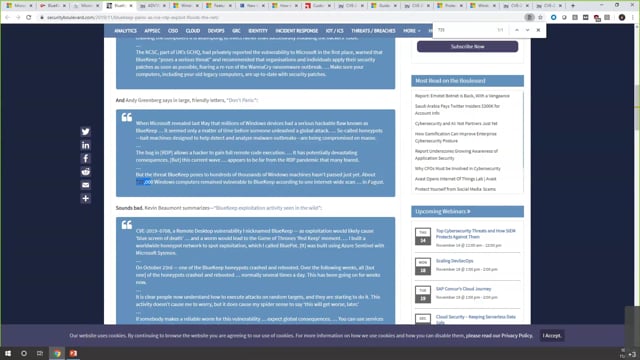
Task: Reload the page
Action: 29,17
